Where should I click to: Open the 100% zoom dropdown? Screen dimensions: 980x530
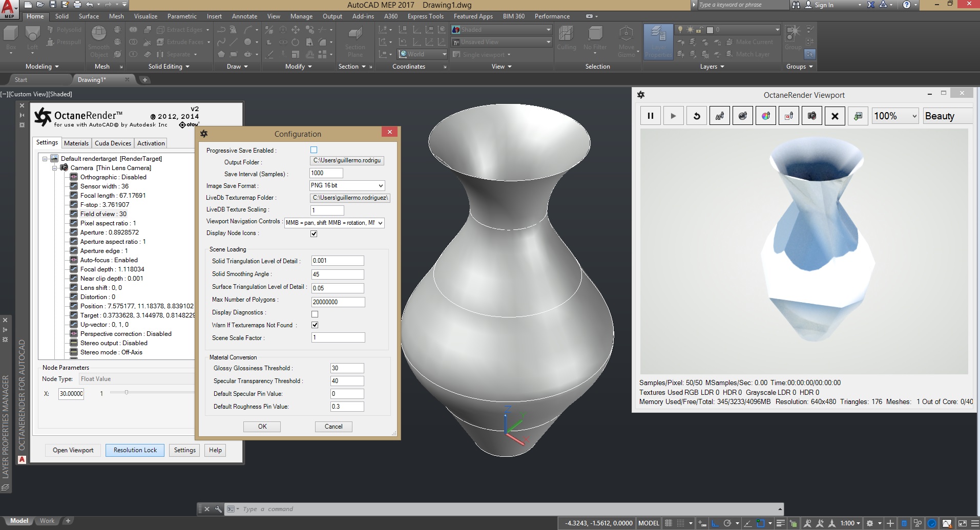(895, 116)
